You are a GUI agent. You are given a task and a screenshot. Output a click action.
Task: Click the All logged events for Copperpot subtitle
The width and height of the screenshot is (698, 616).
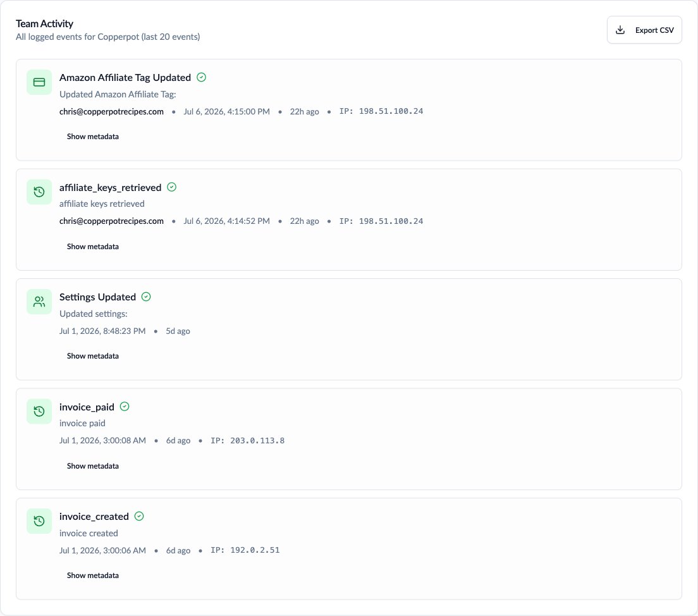click(107, 37)
